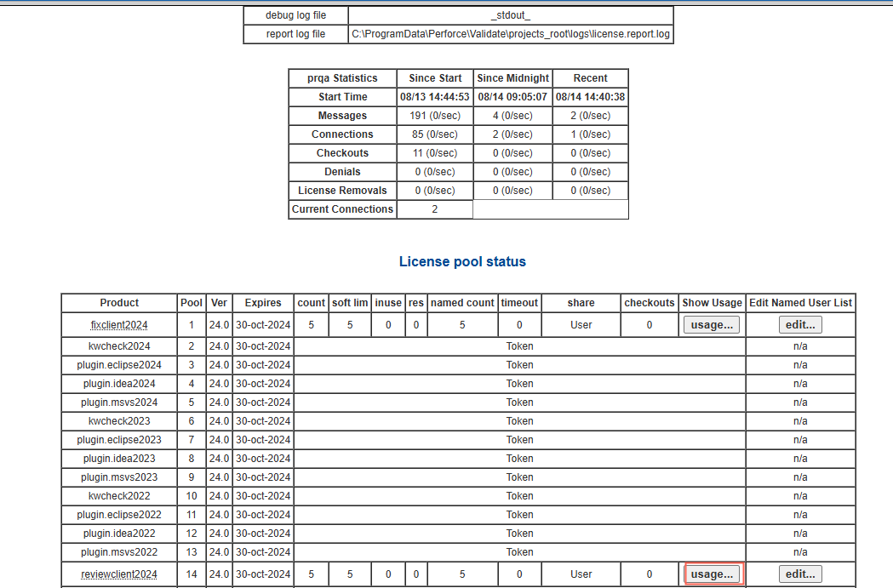Click the Edit Named User List header
This screenshot has width=893, height=588.
point(800,303)
